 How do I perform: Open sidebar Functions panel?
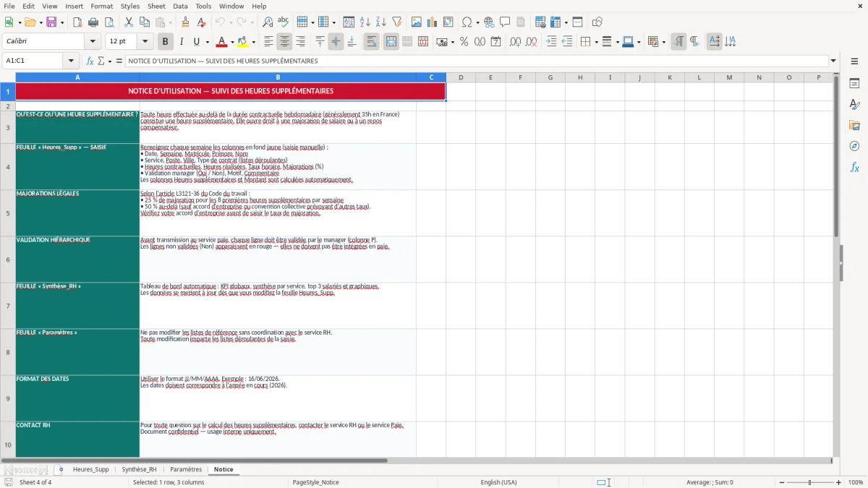pyautogui.click(x=854, y=167)
